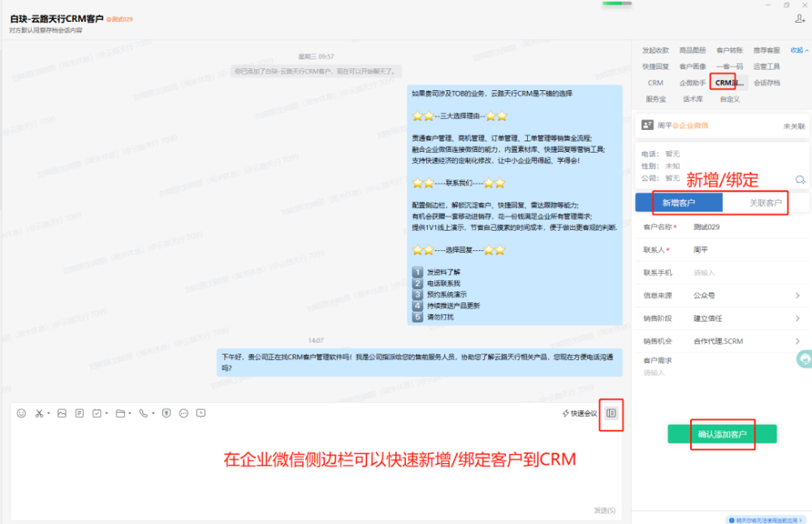Open 企微助手 sidebar tab
This screenshot has width=812, height=524.
(693, 82)
